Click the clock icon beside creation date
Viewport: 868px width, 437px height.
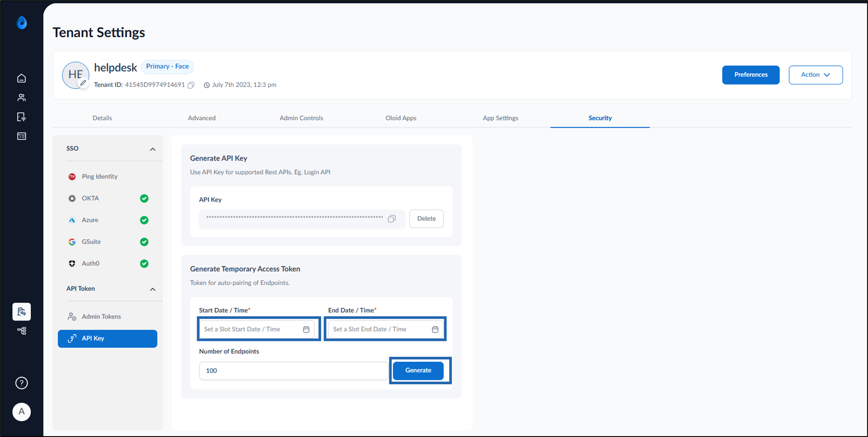[207, 85]
